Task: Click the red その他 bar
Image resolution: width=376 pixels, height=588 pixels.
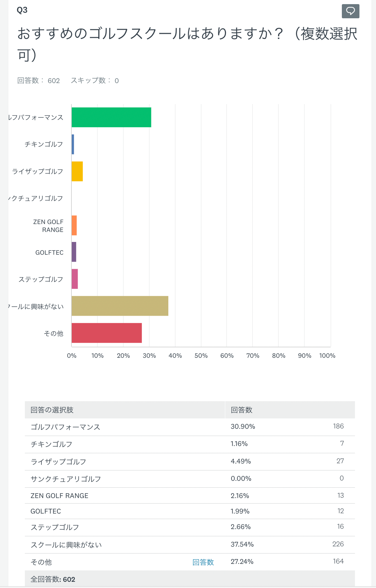Action: [107, 333]
